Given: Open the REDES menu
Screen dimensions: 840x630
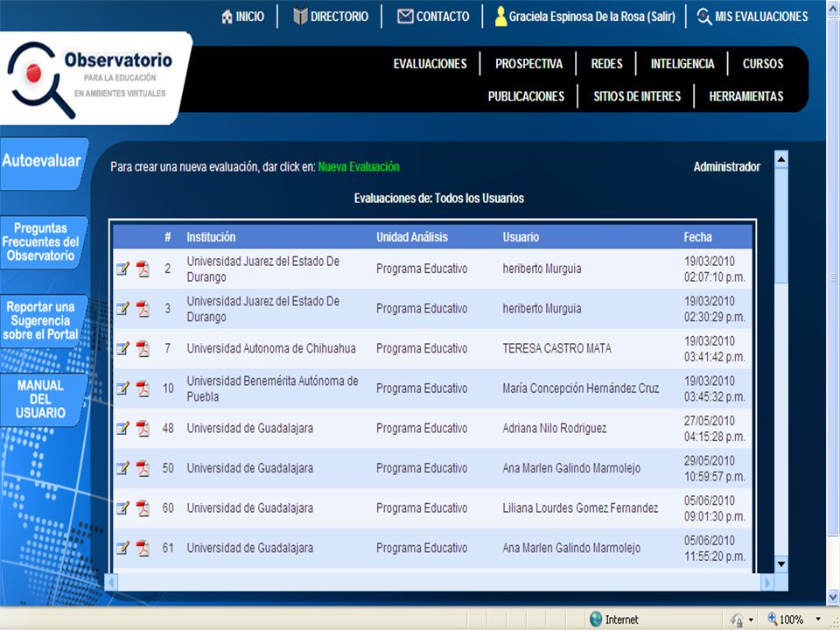Looking at the screenshot, I should 606,64.
